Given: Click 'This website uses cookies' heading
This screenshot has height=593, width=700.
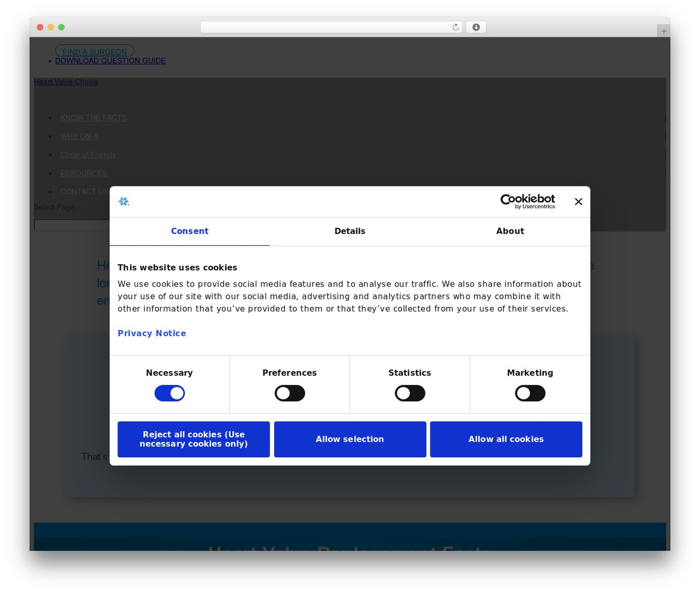Looking at the screenshot, I should 177,268.
